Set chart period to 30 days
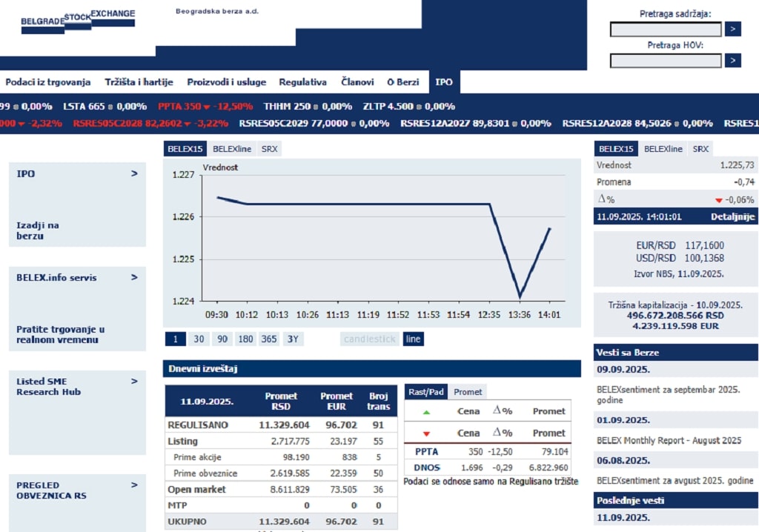 199,339
